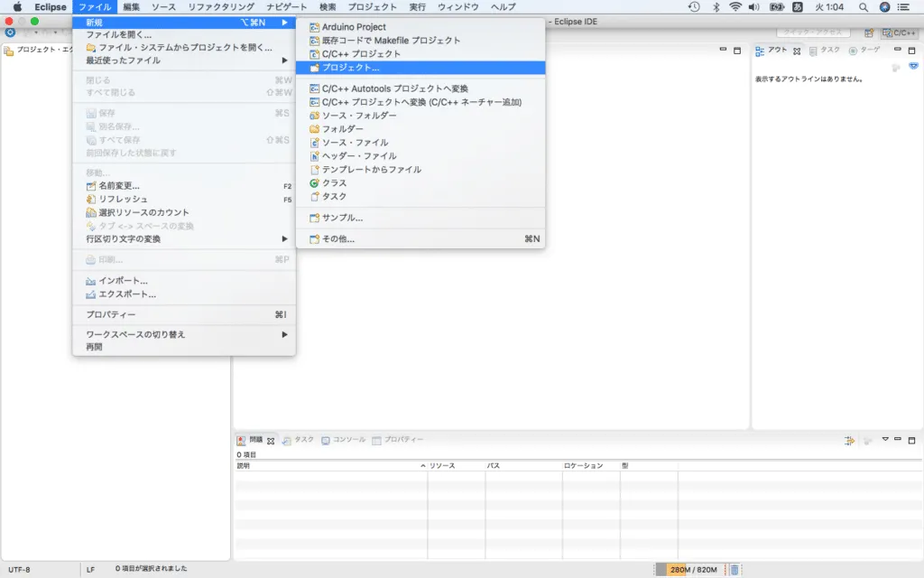
Task: Select C/C++ プロジェクトへ変換 (ネーチャー追加)
Action: click(420, 102)
